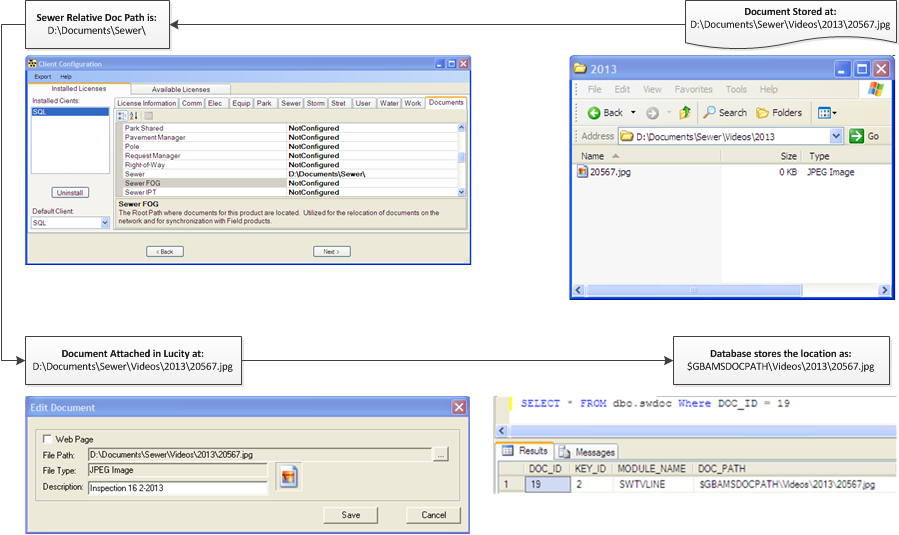Click browse ellipsis button beside File Path
The width and height of the screenshot is (899, 535).
[x=440, y=454]
